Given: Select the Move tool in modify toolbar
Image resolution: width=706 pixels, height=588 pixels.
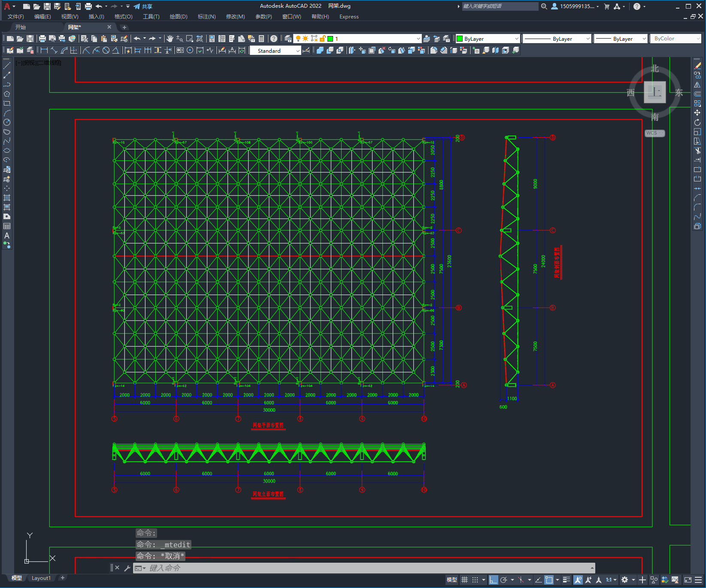Looking at the screenshot, I should 697,113.
